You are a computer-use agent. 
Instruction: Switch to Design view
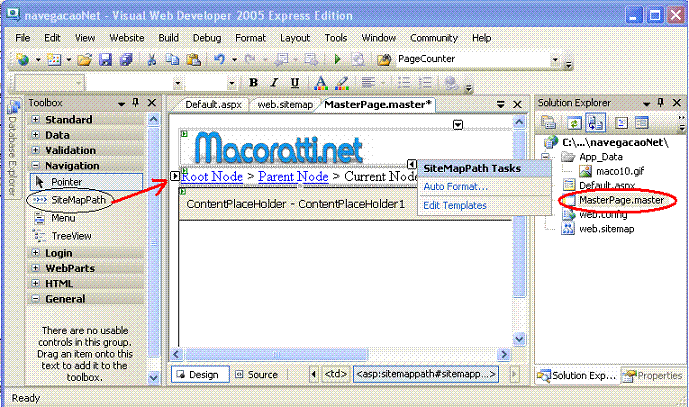tap(200, 374)
